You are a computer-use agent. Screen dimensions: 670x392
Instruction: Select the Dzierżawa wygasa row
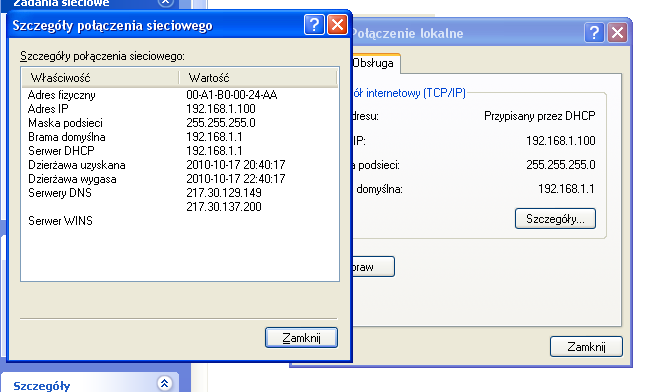(180, 179)
